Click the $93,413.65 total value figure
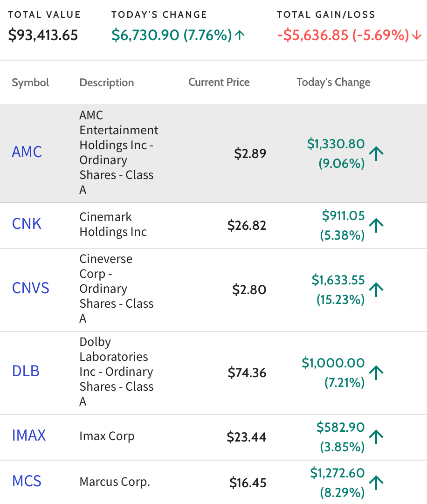This screenshot has width=427, height=504. coord(43,35)
